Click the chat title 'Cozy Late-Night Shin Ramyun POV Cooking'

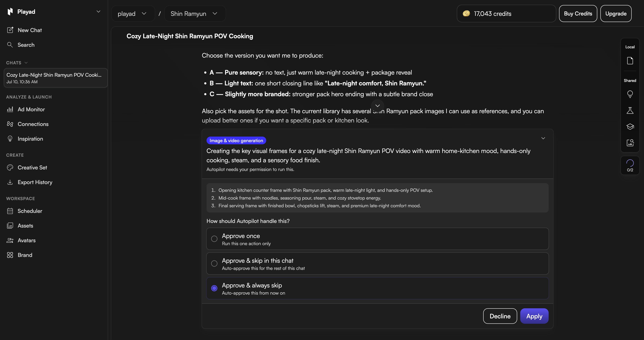(x=190, y=36)
